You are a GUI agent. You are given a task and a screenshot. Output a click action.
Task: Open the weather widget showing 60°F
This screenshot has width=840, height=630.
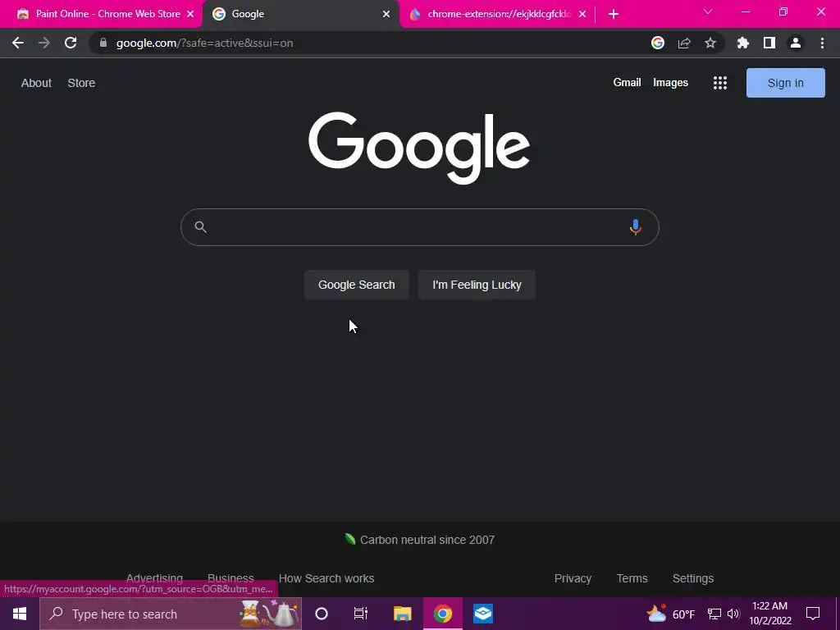(x=671, y=614)
